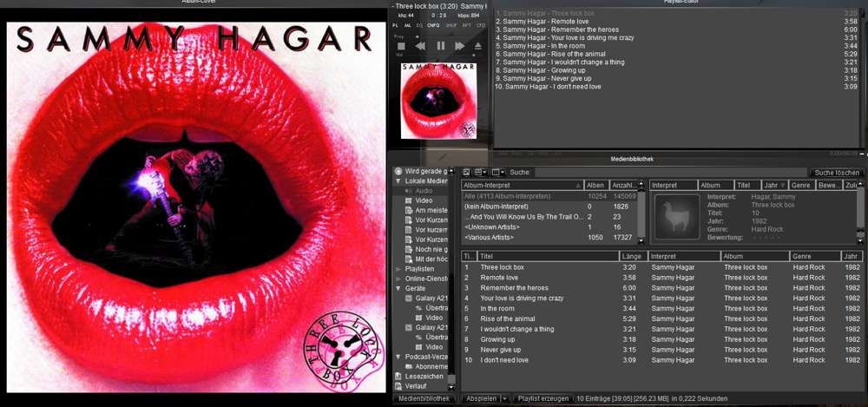
Task: Click the Länge column header
Action: [x=633, y=256]
